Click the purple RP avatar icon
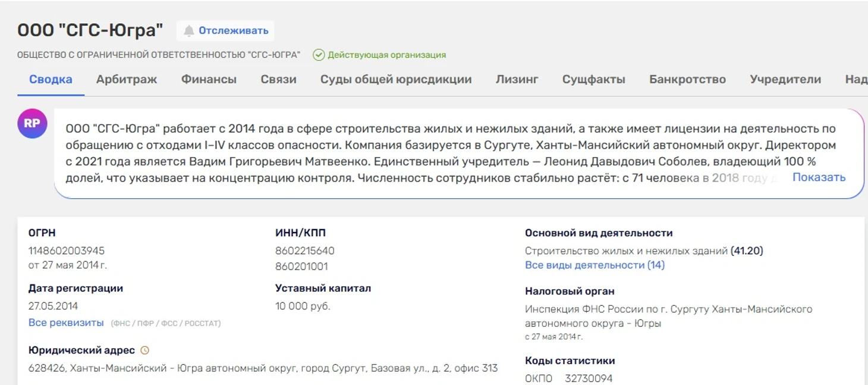868x385 pixels. [x=32, y=124]
